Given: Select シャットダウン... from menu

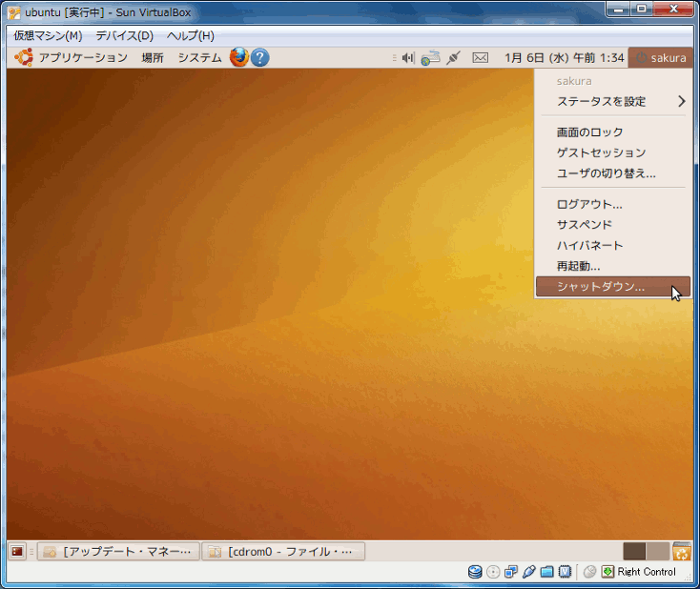Looking at the screenshot, I should [601, 286].
